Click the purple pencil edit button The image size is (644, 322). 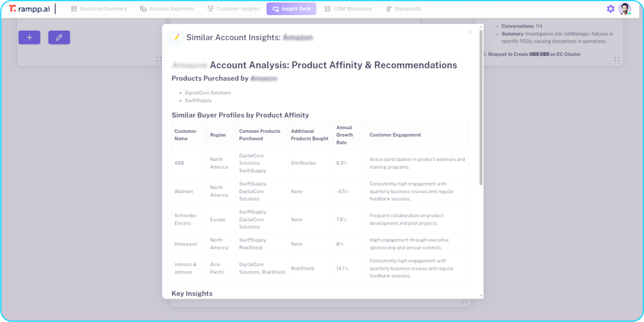click(59, 38)
